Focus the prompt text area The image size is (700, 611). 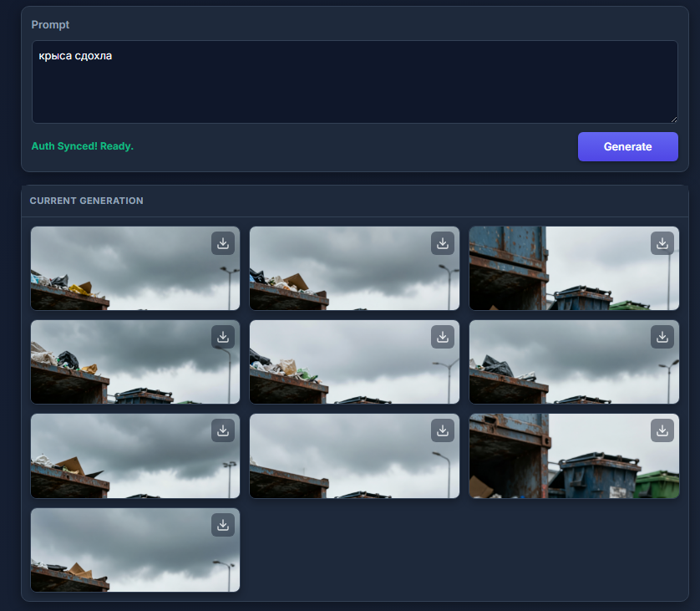click(x=355, y=82)
